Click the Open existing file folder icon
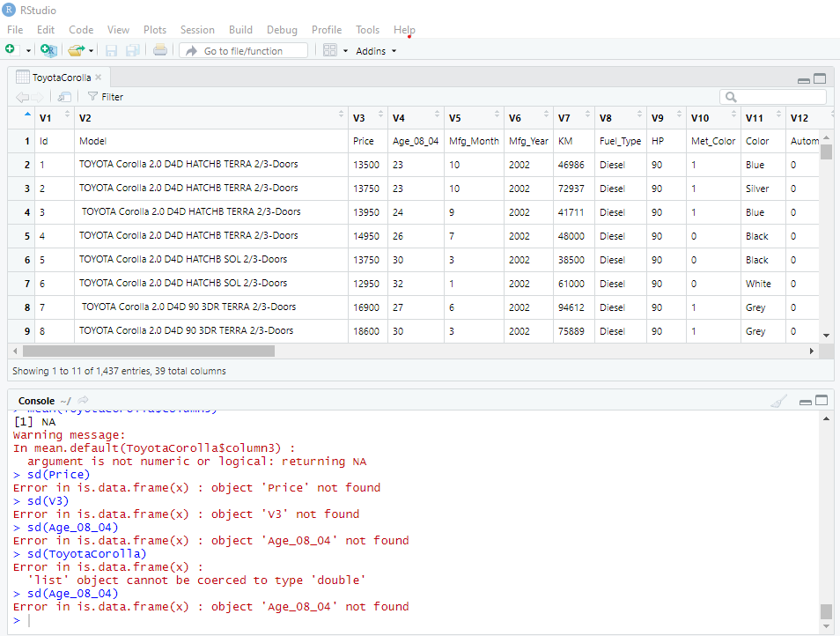Screen dimensions: 840x636 [76, 50]
